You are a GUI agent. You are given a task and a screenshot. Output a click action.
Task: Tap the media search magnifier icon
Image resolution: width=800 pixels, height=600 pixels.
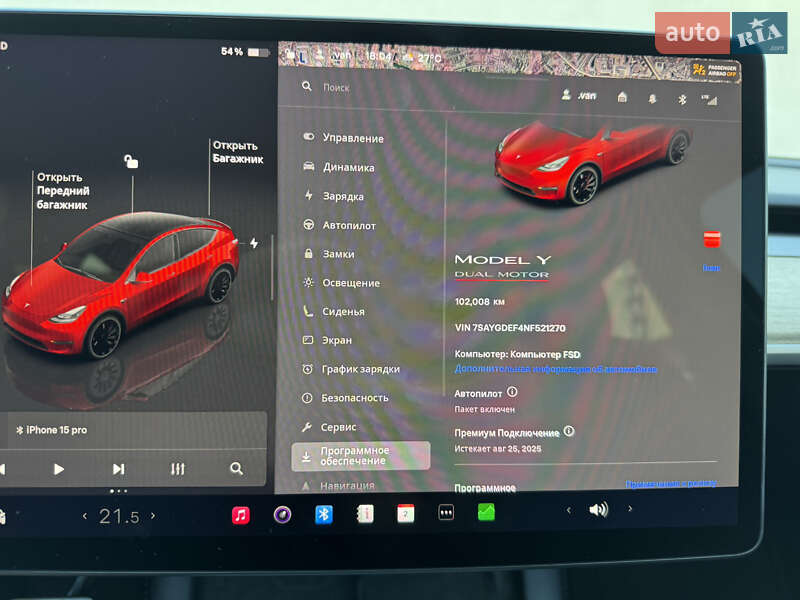click(x=236, y=468)
